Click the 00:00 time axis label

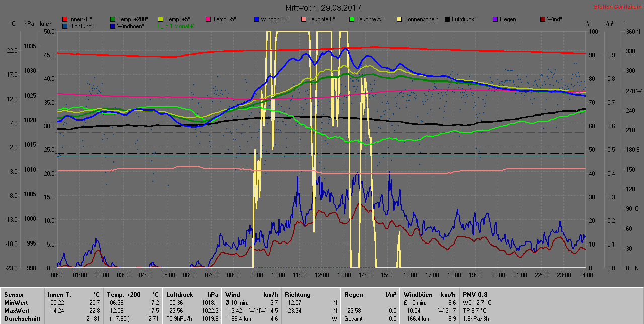click(58, 275)
